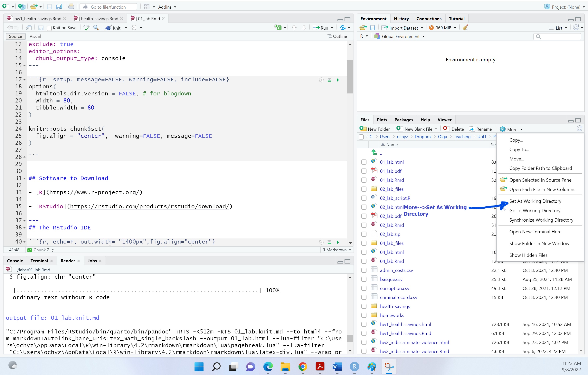Viewport: 588px width, 375px height.
Task: Go to previous section arrow icon
Action: (x=294, y=28)
